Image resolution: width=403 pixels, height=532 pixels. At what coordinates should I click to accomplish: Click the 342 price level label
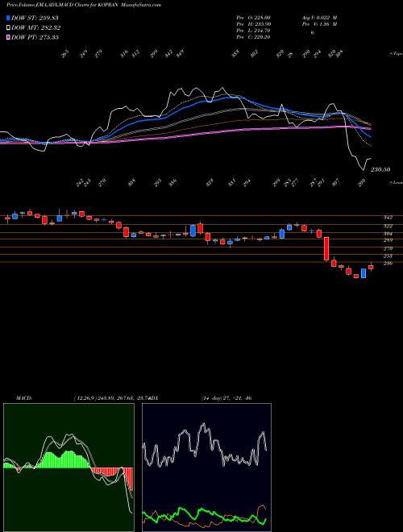click(388, 217)
